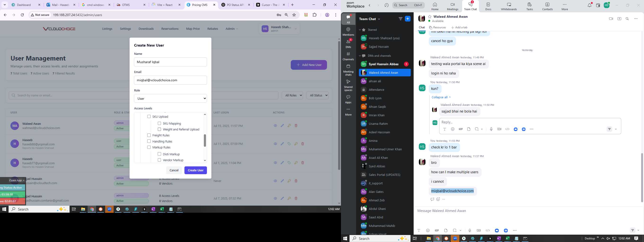Viewport: 644px width, 242px height.
Task: Click Cancel in Create New User dialog
Action: pos(174,170)
